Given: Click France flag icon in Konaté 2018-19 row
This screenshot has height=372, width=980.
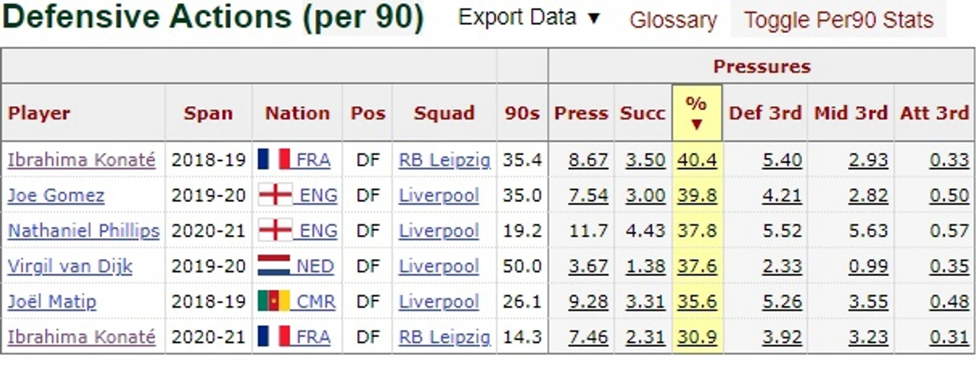Looking at the screenshot, I should [x=274, y=160].
